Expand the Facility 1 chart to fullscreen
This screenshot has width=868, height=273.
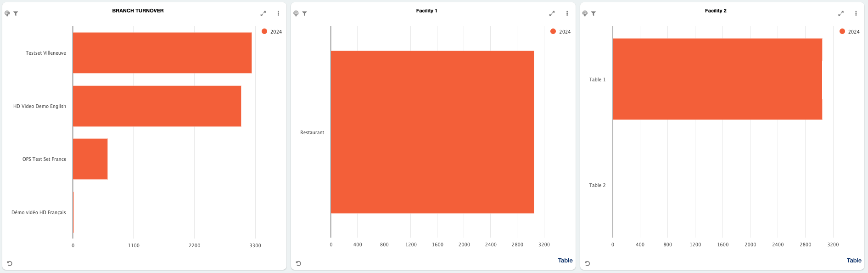(x=552, y=13)
